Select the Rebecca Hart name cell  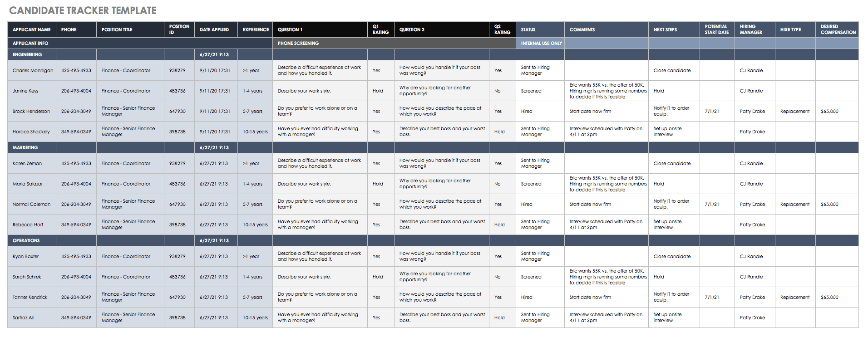pos(28,225)
